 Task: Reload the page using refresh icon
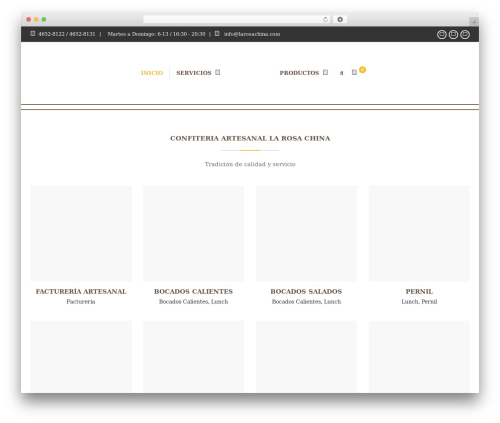pos(325,19)
